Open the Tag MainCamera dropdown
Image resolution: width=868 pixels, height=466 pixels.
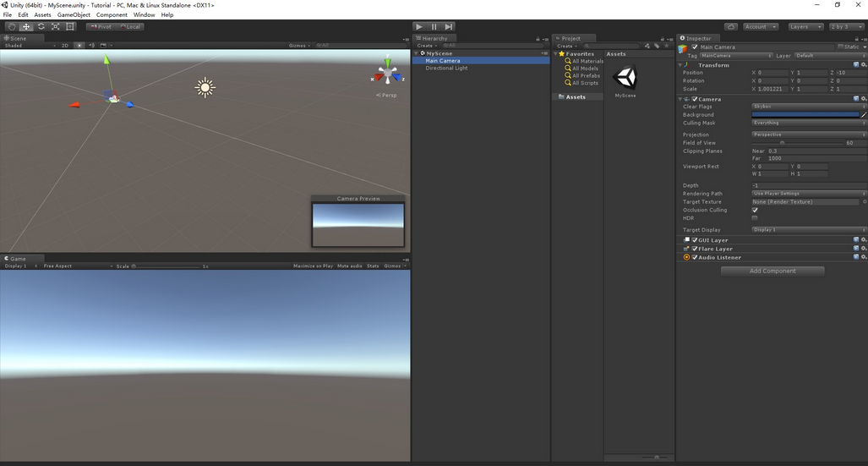pos(736,56)
